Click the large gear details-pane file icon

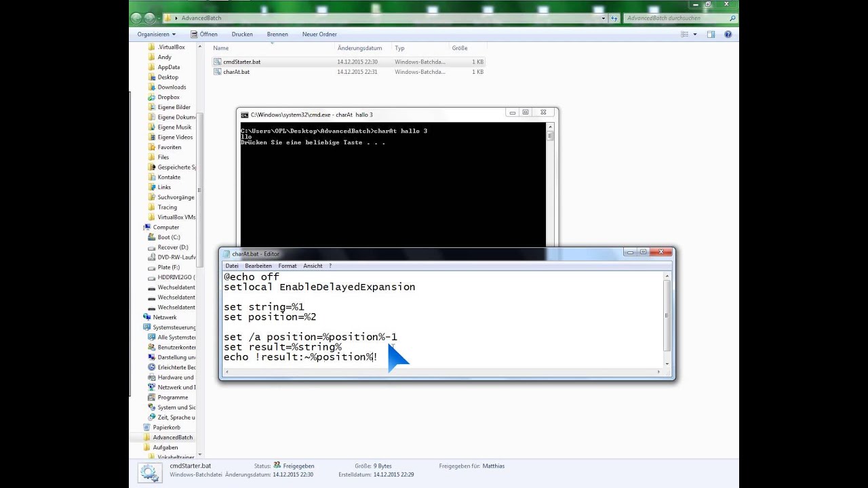click(150, 473)
